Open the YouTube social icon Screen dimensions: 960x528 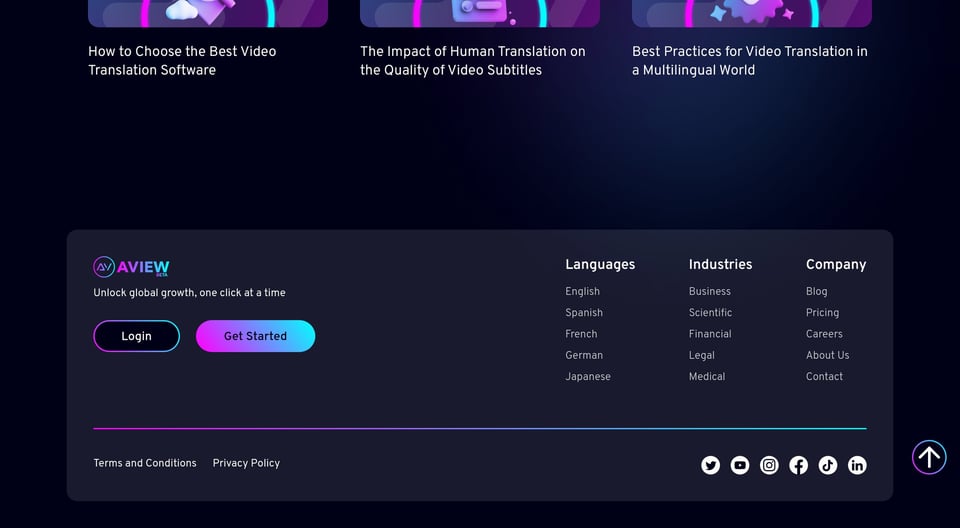(740, 466)
